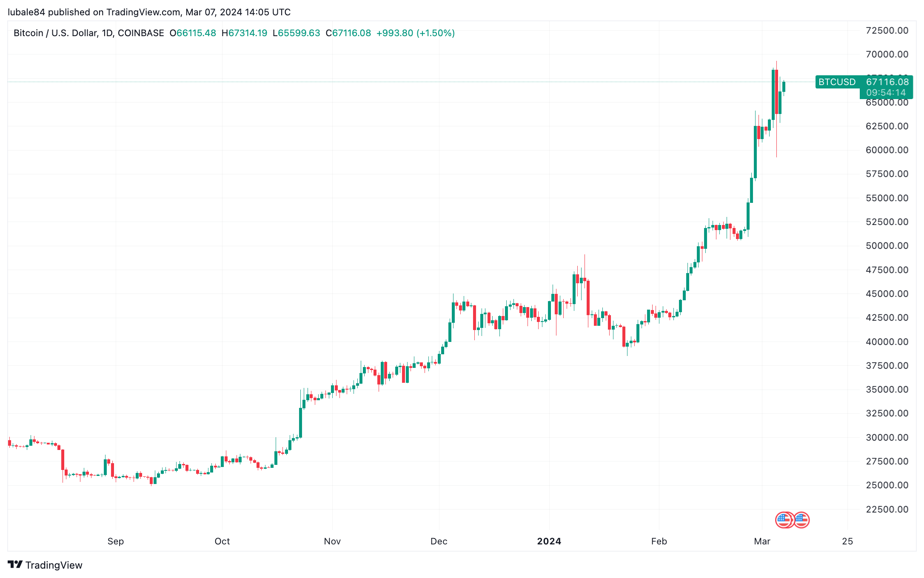Click the 2024 year label on the time axis
924x578 pixels.
tap(549, 541)
